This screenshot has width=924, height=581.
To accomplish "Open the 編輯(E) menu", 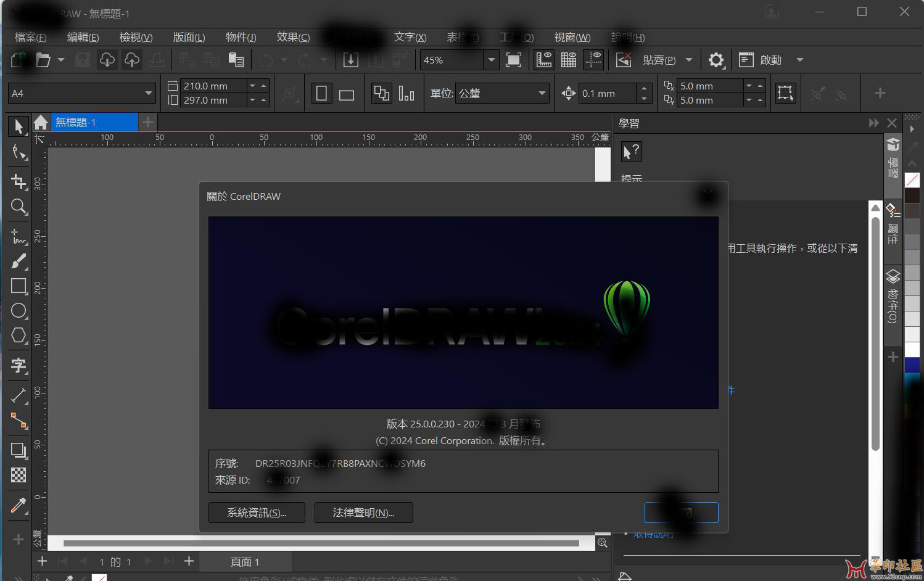I will [x=83, y=38].
